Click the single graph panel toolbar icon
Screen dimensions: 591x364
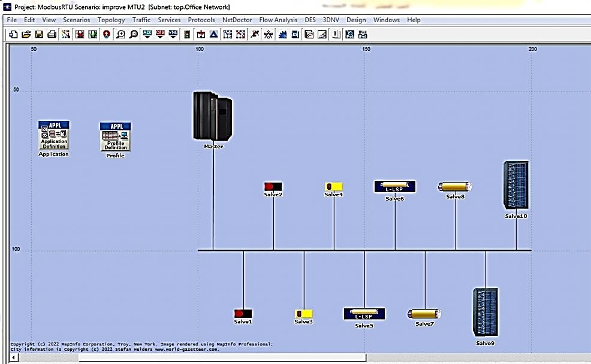click(322, 34)
